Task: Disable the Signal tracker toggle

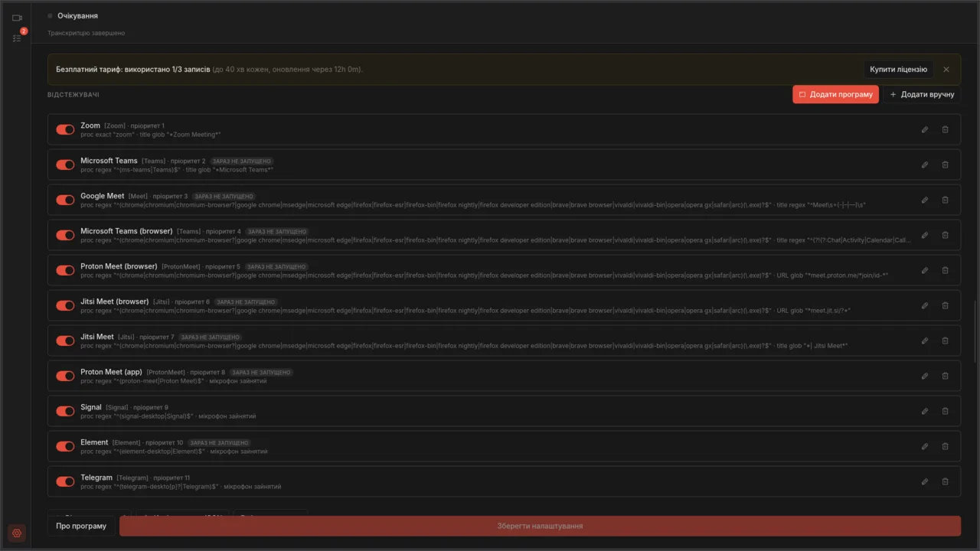Action: coord(65,411)
